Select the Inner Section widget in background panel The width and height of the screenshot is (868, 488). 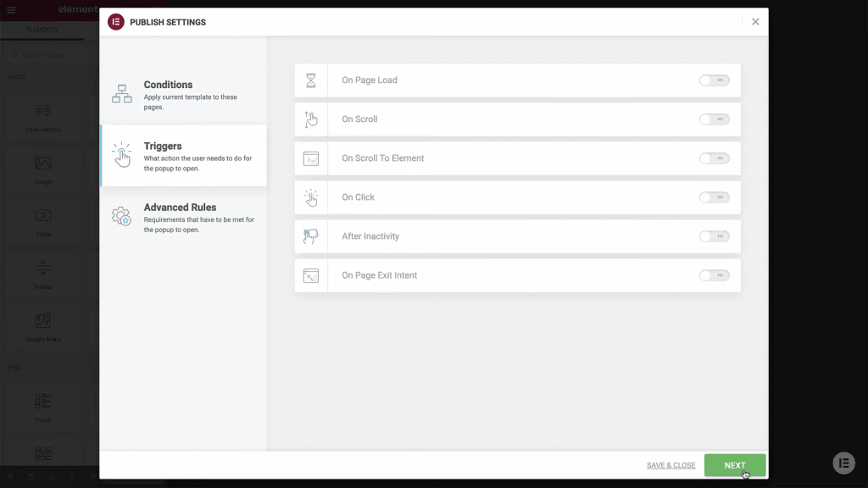coord(43,117)
